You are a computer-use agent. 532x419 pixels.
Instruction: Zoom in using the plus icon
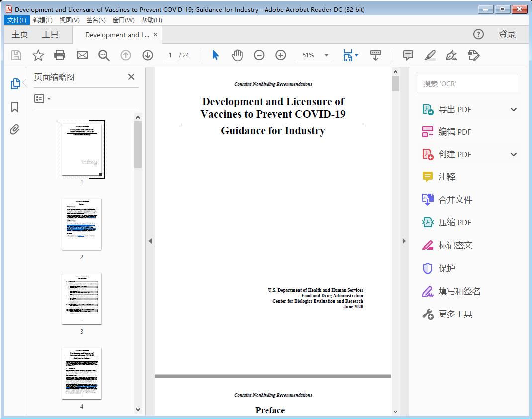[x=280, y=55]
